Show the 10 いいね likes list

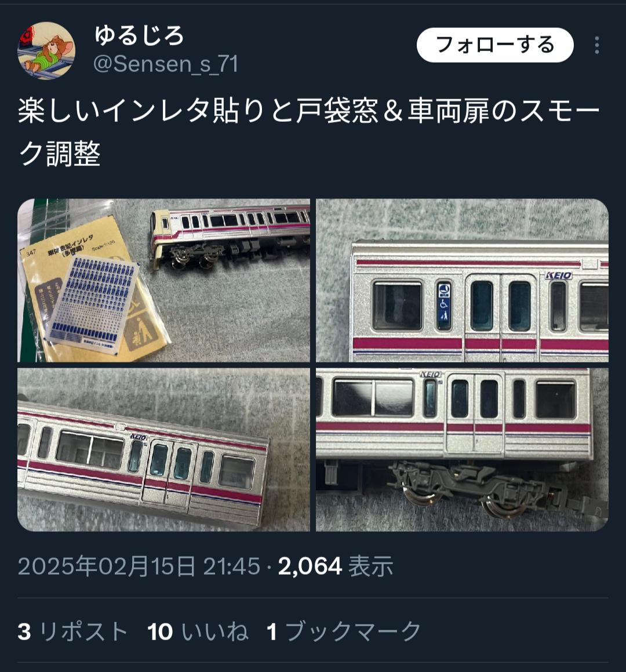198,632
